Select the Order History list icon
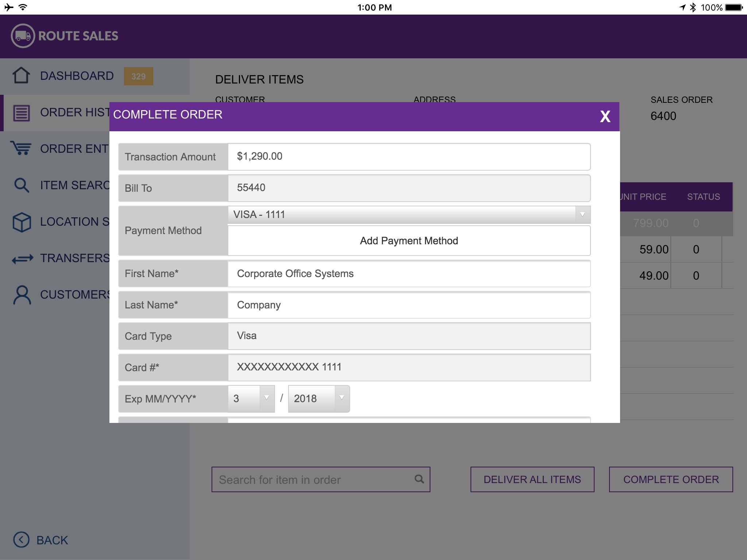This screenshot has height=560, width=747. pos(22,113)
